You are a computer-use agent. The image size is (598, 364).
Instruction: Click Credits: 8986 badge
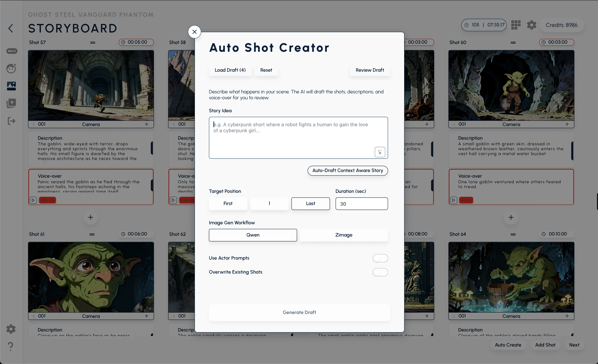tap(562, 25)
